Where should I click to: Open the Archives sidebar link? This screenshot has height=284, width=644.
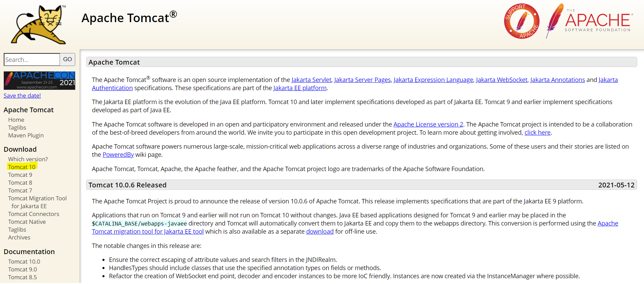tap(19, 237)
